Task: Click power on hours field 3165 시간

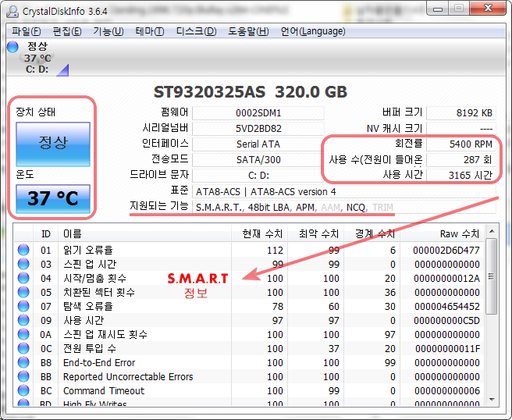Action: pos(461,176)
